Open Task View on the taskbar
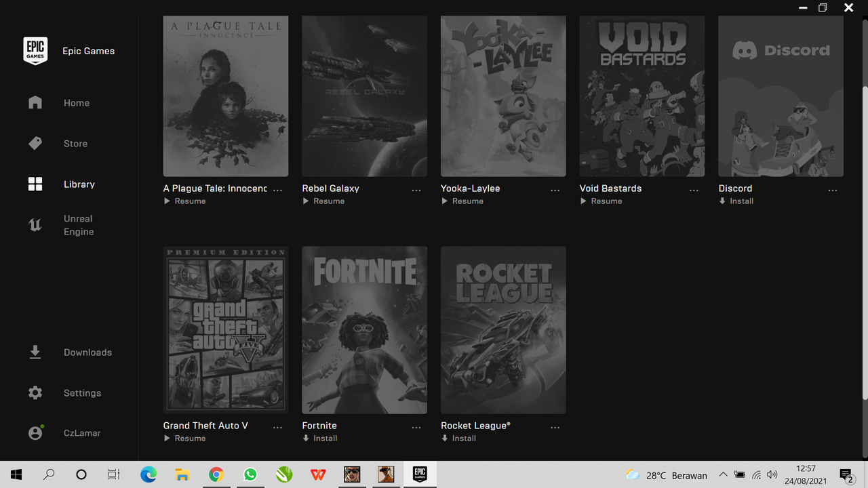This screenshot has height=488, width=868. [114, 474]
